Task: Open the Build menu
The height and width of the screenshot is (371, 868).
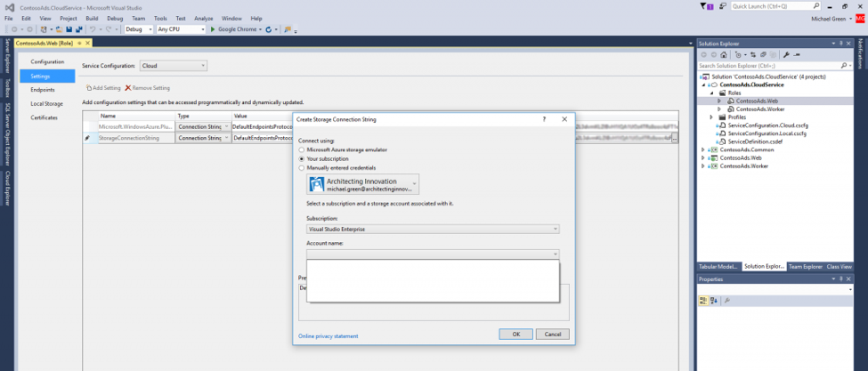Action: click(x=92, y=19)
